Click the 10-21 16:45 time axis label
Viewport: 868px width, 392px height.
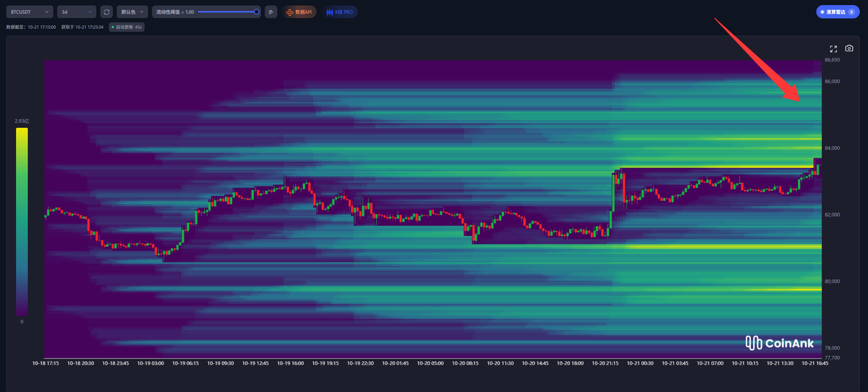click(x=816, y=364)
